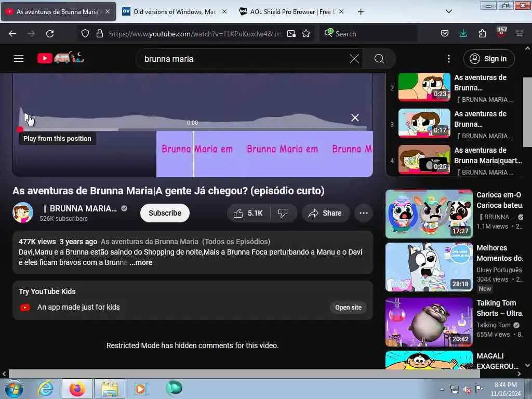The image size is (532, 399).
Task: Open more actions ellipsis button
Action: [363, 213]
